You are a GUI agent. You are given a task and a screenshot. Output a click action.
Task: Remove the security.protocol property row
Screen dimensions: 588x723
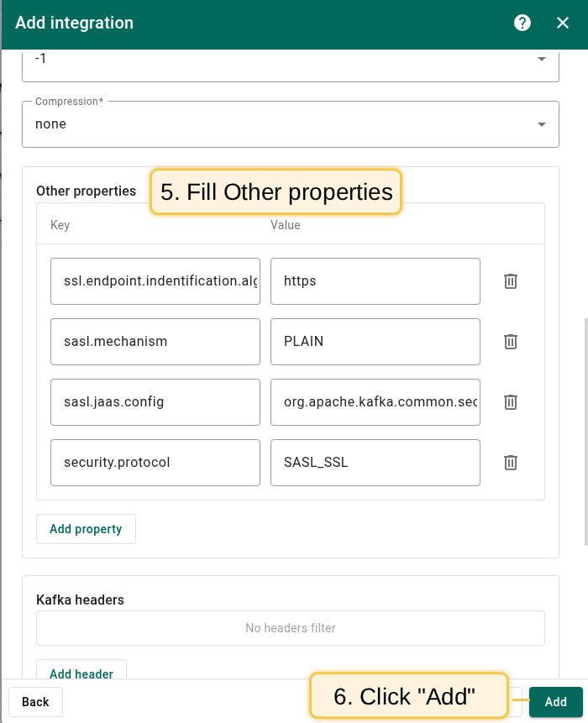(510, 463)
